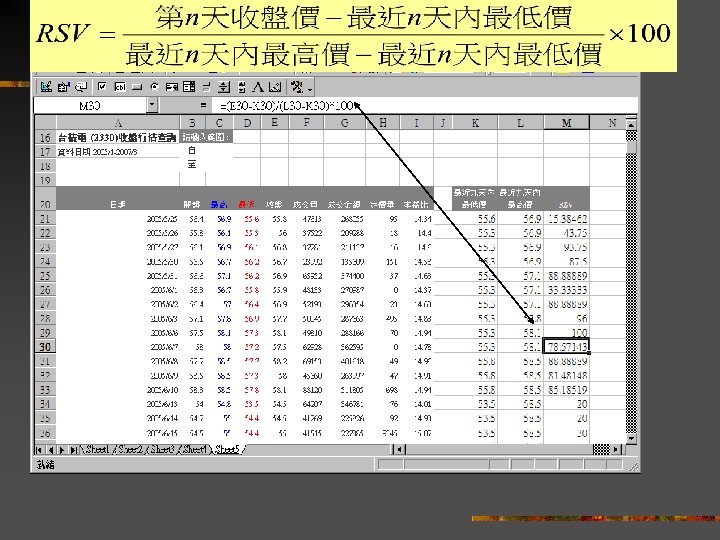Jump to the last sheet tab
Image resolution: width=720 pixels, height=540 pixels.
[73, 450]
